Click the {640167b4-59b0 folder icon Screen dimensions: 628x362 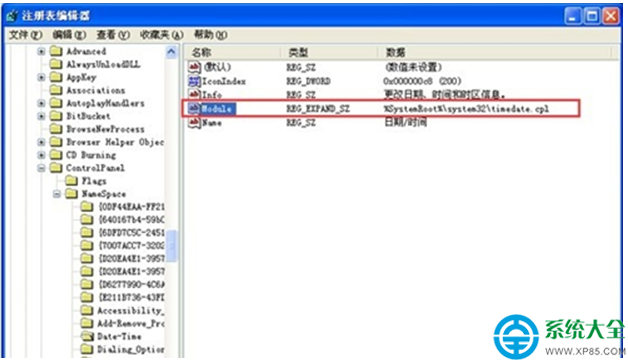tap(87, 220)
